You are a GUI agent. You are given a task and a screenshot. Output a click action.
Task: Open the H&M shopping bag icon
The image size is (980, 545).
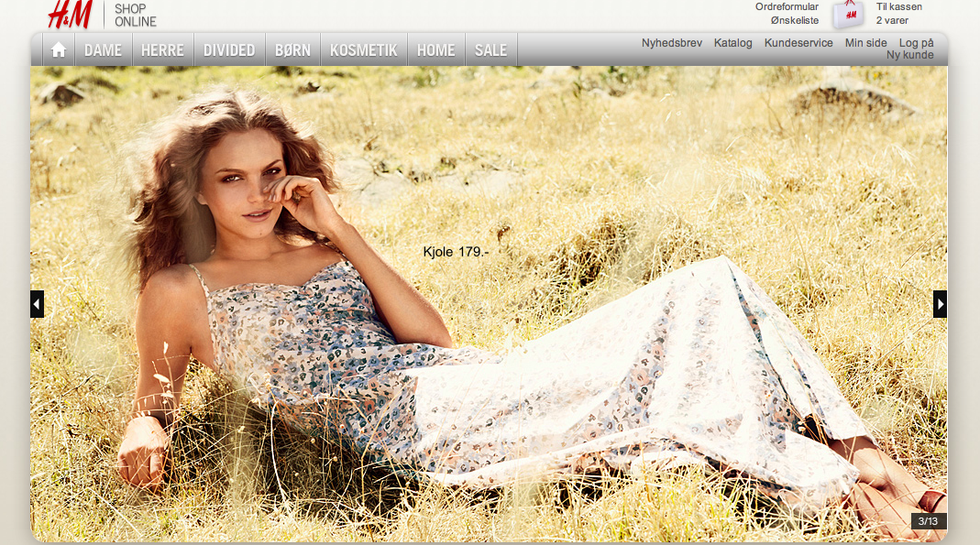click(848, 14)
